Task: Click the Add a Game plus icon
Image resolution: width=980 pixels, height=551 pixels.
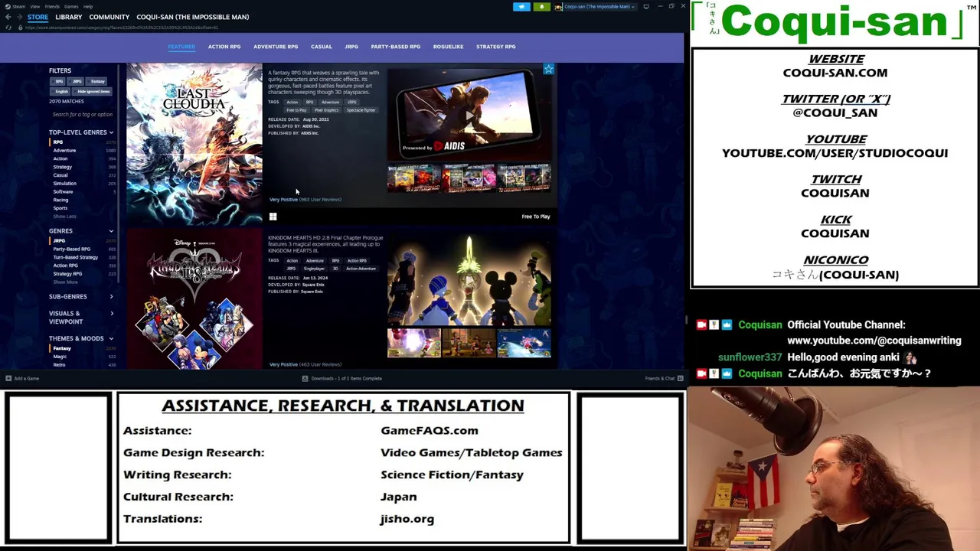Action: point(8,379)
